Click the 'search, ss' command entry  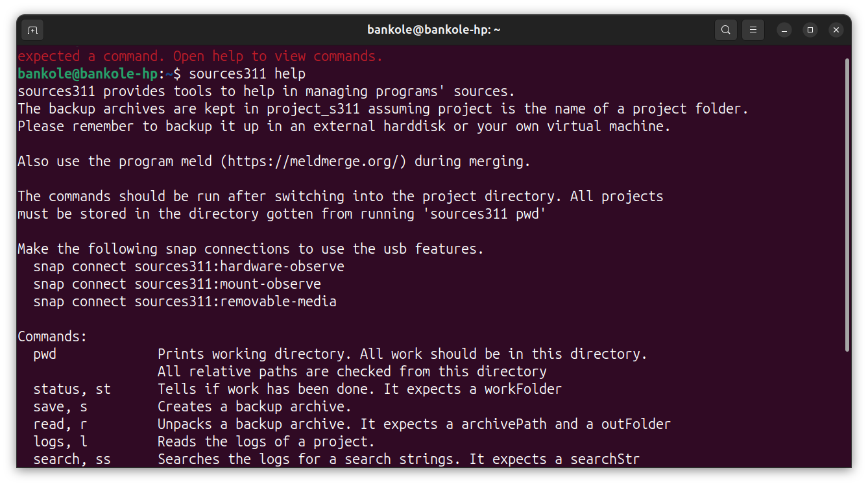point(72,459)
